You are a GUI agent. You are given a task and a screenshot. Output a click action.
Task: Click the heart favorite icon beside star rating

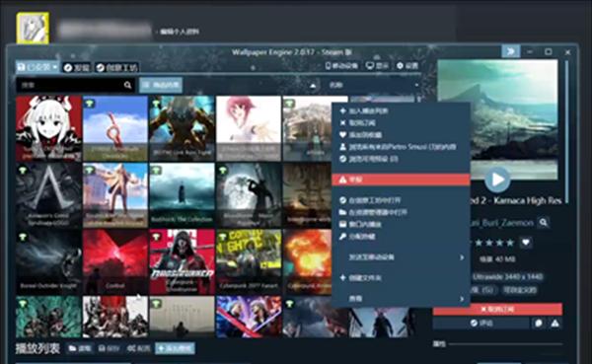click(x=526, y=243)
